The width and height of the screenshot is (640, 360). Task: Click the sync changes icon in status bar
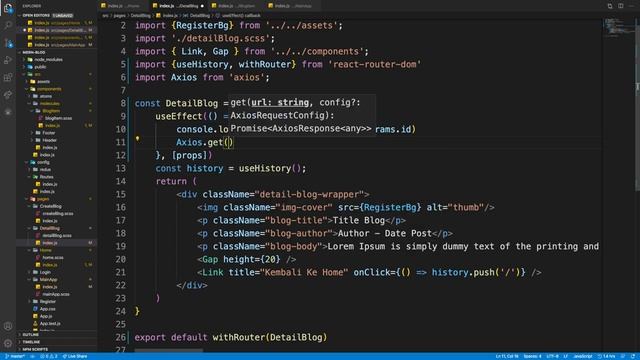click(32, 356)
